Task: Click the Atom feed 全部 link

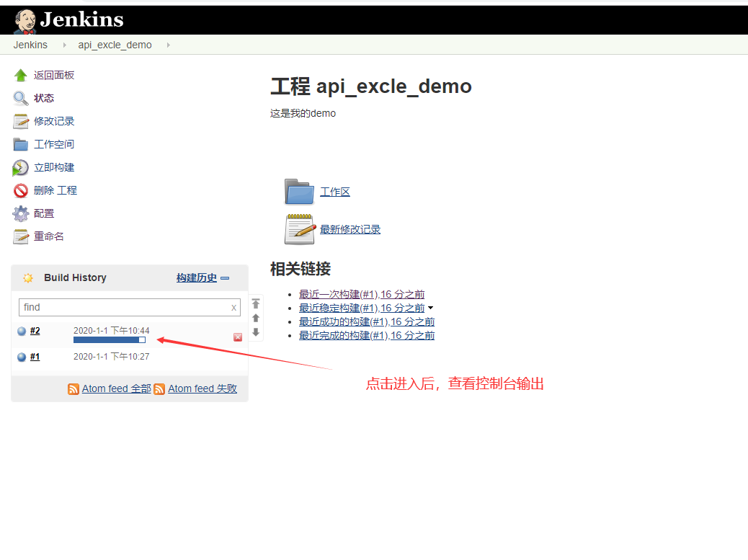Action: (117, 388)
